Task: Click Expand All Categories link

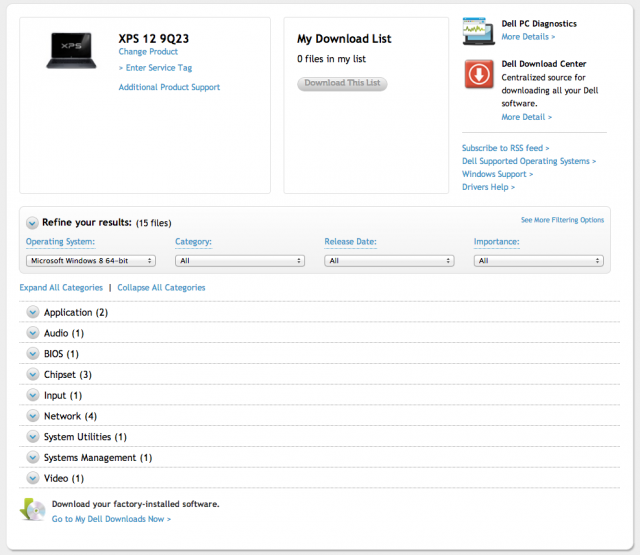Action: tap(61, 288)
